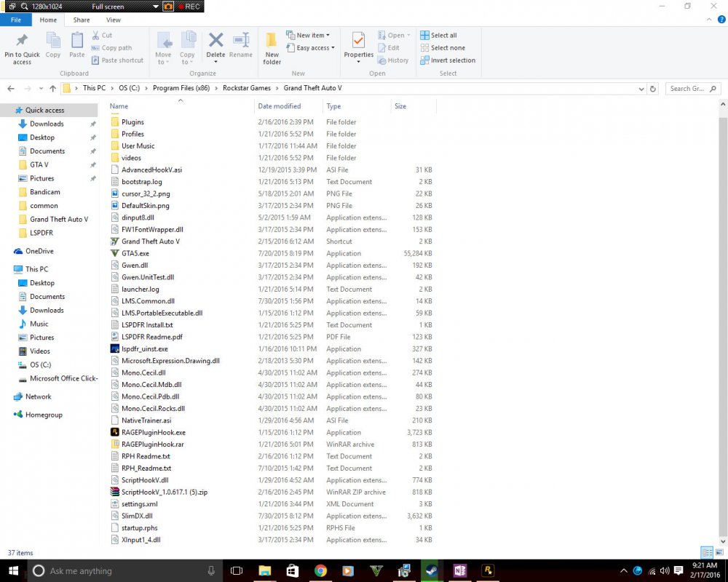Open the Easy access dropdown
The image size is (728, 582).
pos(311,48)
